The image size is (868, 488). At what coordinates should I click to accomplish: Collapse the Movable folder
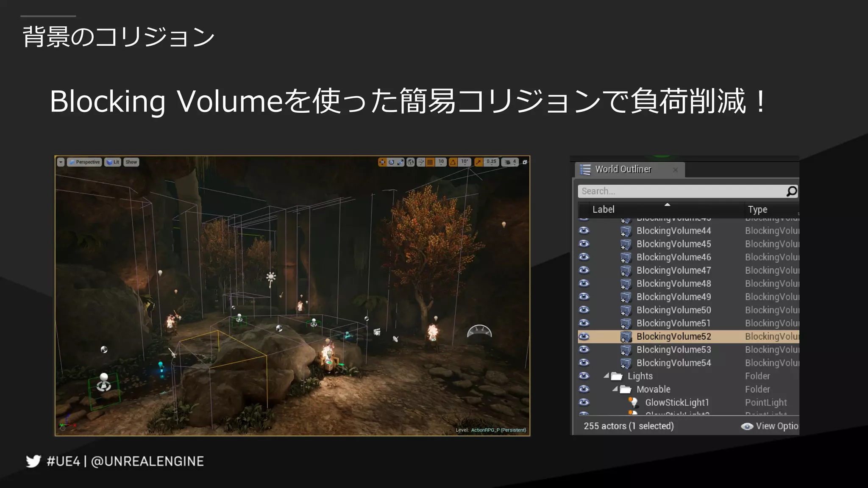[615, 388]
